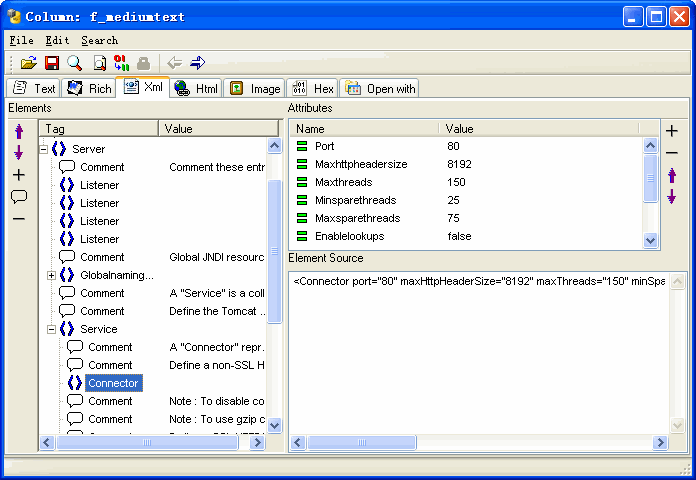Click the Element Source horizontal scrollbar right arrow
The width and height of the screenshot is (696, 480).
coord(659,443)
